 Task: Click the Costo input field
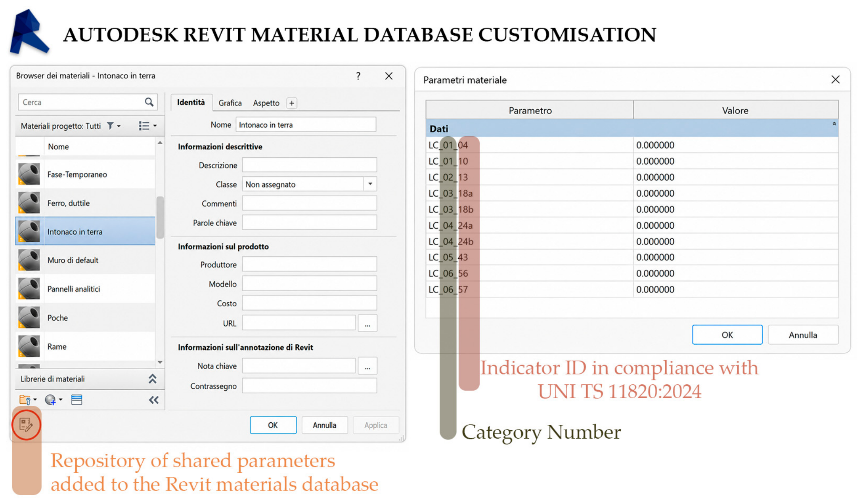pyautogui.click(x=309, y=304)
